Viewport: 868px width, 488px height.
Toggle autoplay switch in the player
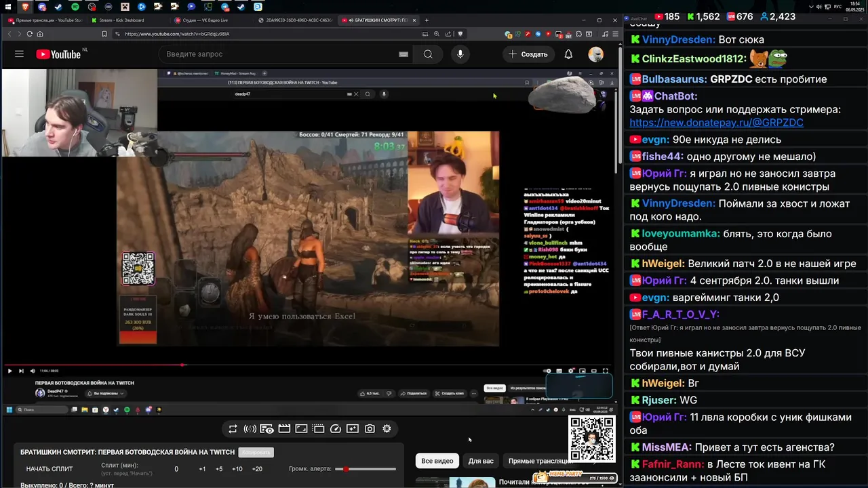548,371
